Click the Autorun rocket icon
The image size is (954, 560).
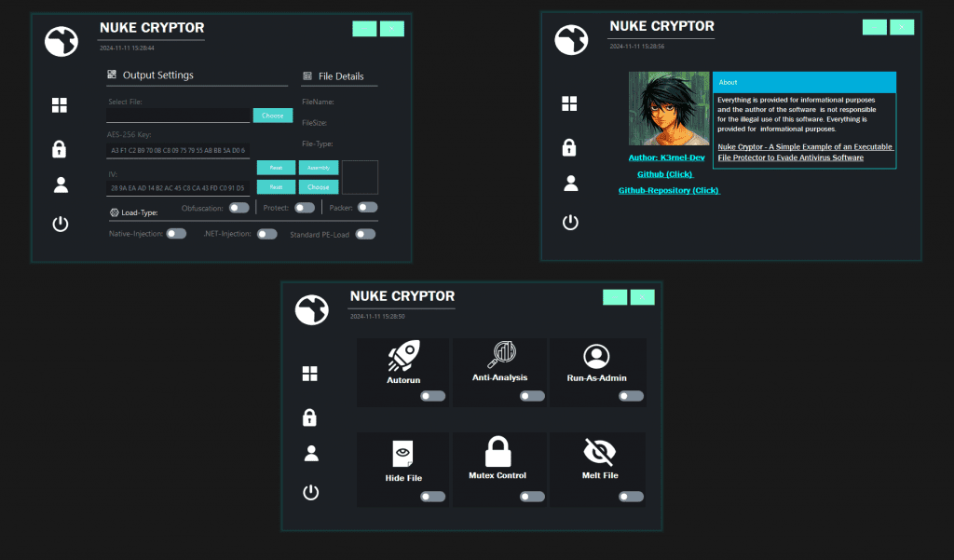point(403,356)
